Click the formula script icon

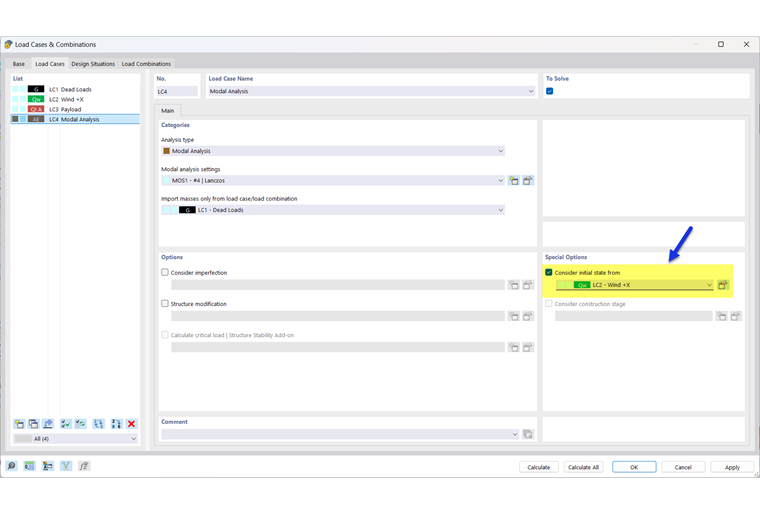(x=84, y=466)
